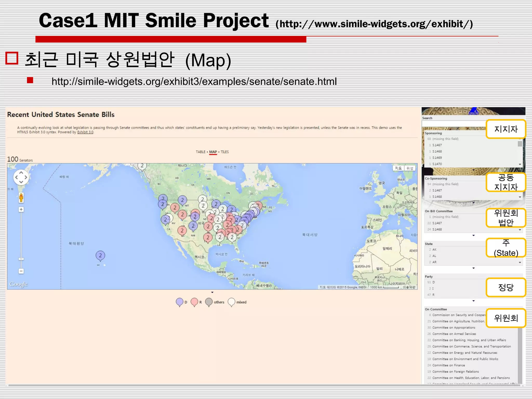Open the Exhibit 3.0 link

click(85, 132)
